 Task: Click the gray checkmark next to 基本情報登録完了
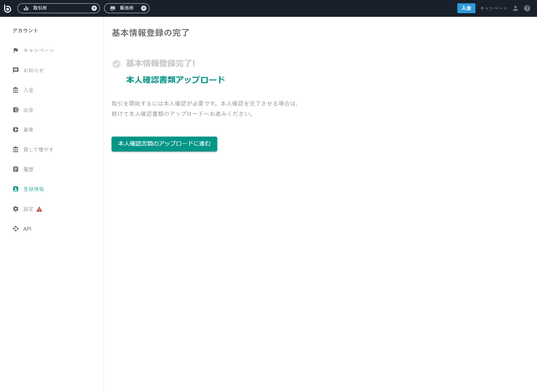click(x=116, y=64)
